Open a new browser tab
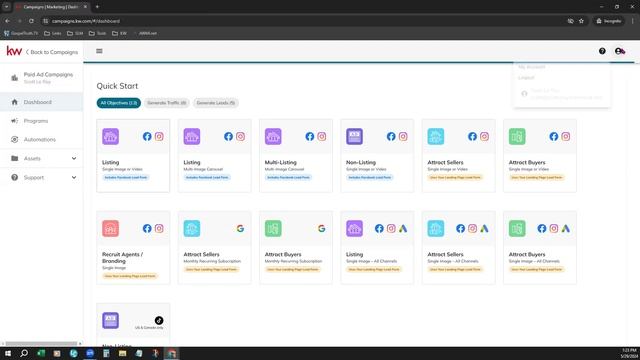This screenshot has height=360, width=640. pyautogui.click(x=97, y=7)
